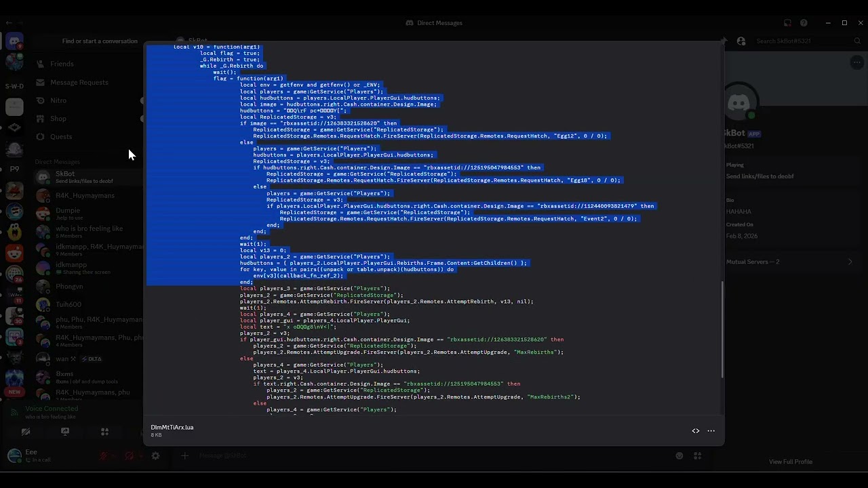Share your screen from voice panel
868x488 pixels.
point(65,432)
